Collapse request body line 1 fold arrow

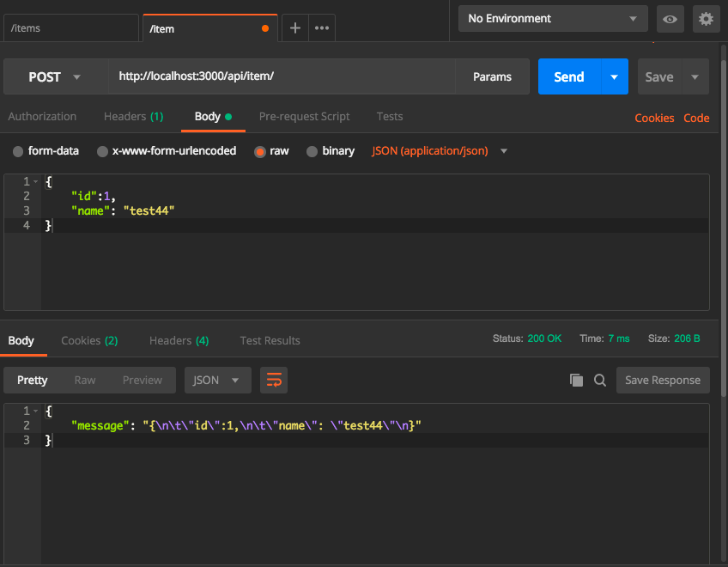coord(36,181)
